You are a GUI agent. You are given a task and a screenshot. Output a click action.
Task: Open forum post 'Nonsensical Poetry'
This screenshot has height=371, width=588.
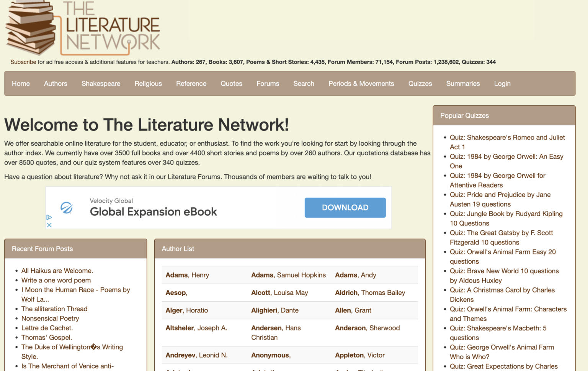point(50,318)
